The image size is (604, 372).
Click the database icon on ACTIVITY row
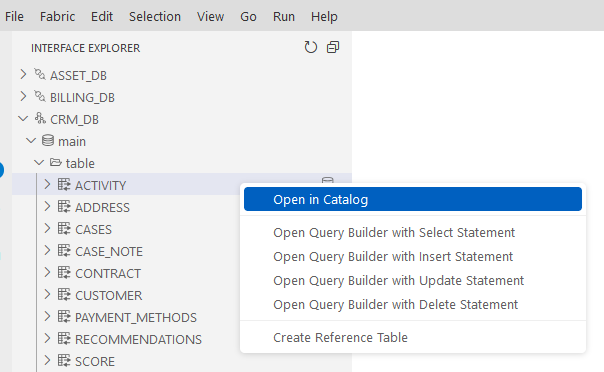click(x=327, y=181)
